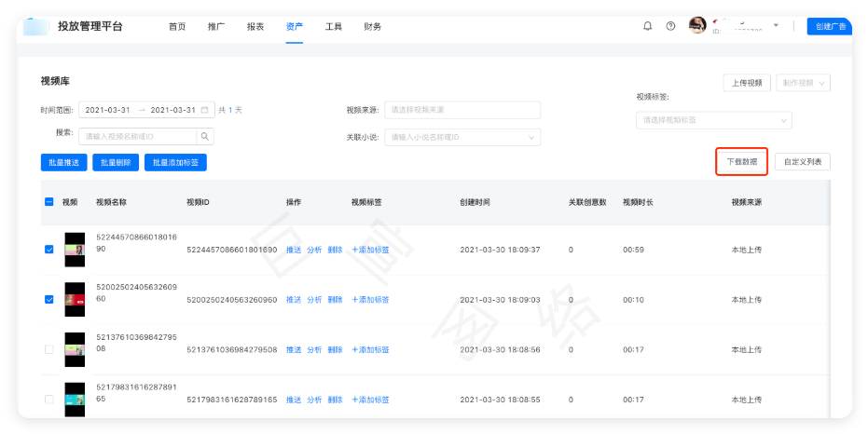Open the help question mark icon
The image size is (868, 434).
point(670,26)
